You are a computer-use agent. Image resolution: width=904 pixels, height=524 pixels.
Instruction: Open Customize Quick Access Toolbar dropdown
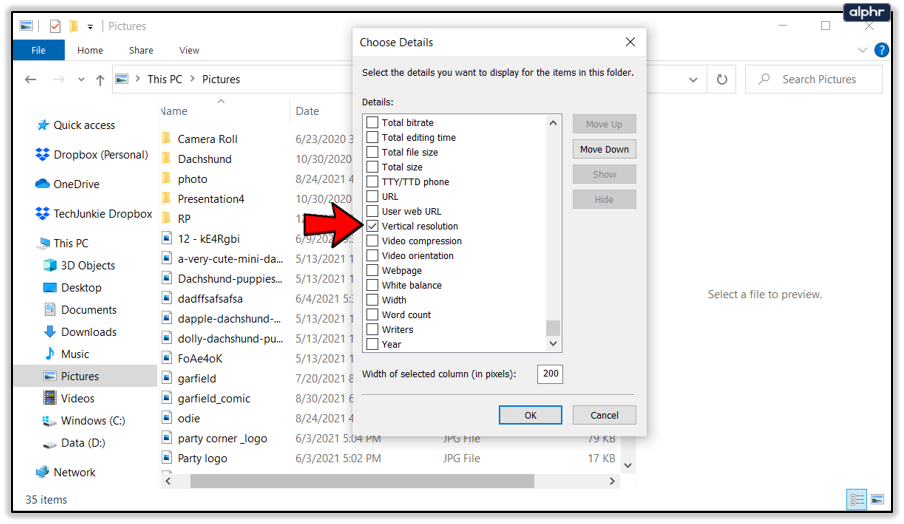(90, 27)
